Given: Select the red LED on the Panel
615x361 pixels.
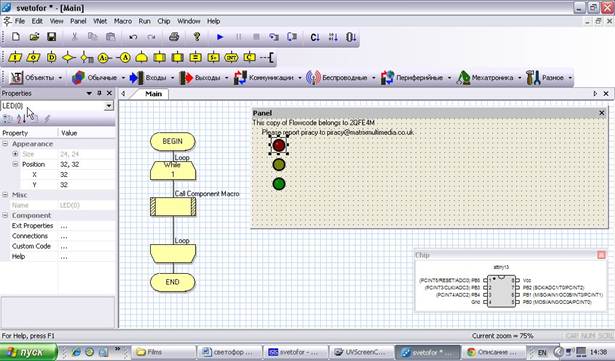Looking at the screenshot, I should (x=279, y=145).
